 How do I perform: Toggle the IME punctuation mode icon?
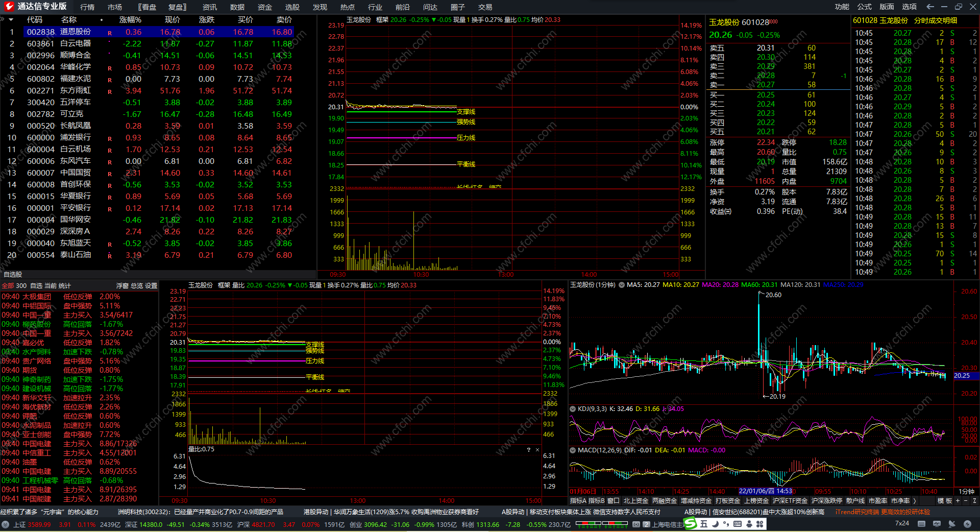point(726,524)
